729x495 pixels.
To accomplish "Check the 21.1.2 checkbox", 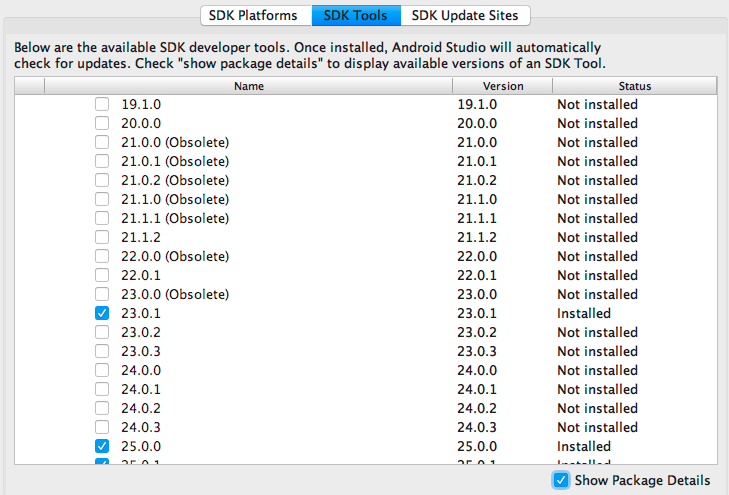I will 102,238.
